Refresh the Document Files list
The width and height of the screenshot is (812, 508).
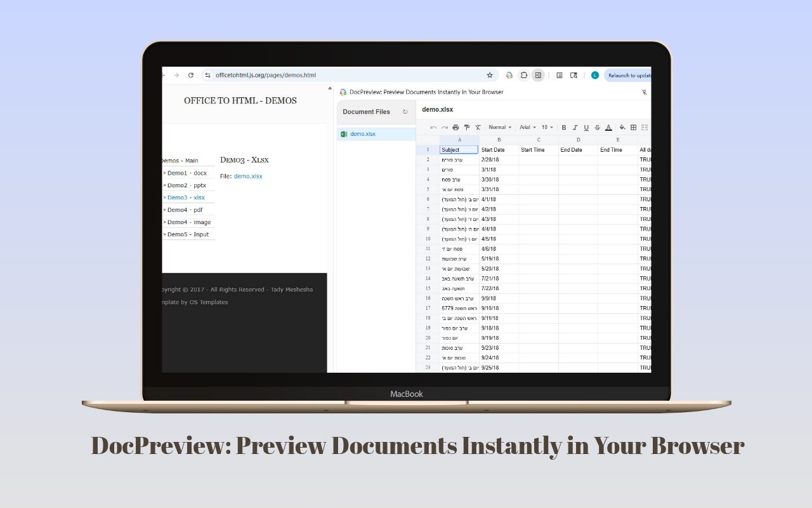point(405,112)
